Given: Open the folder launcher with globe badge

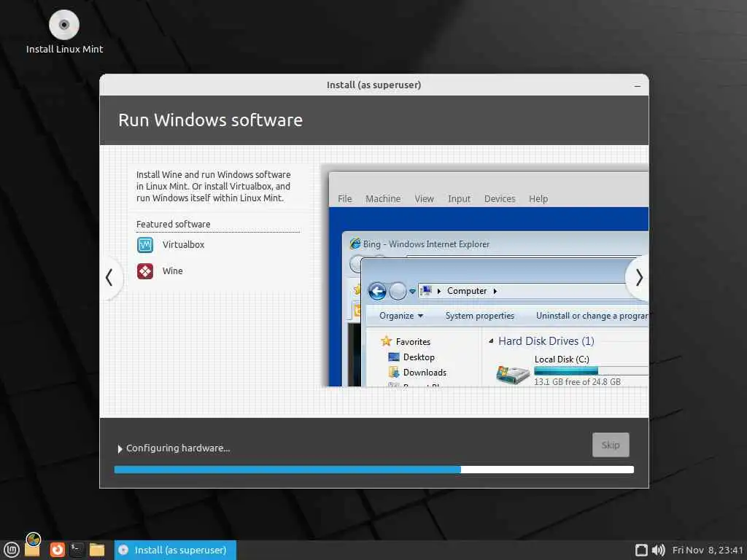Looking at the screenshot, I should [x=32, y=547].
